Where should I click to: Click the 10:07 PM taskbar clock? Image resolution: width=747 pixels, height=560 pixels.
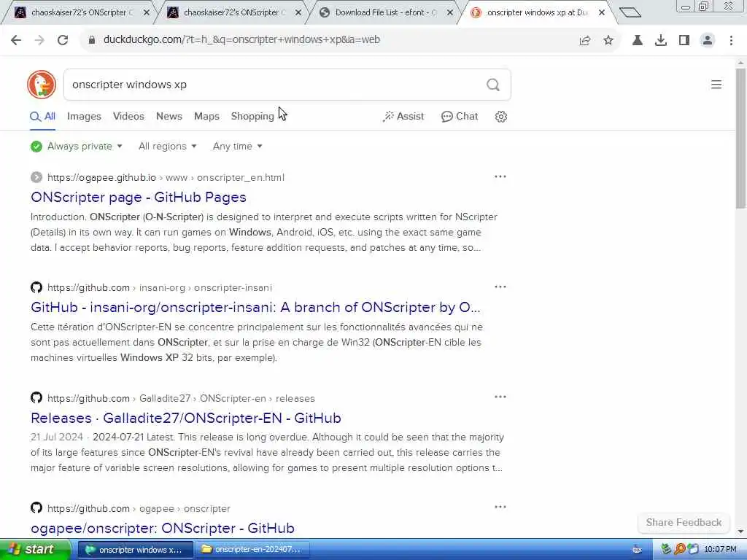click(720, 550)
